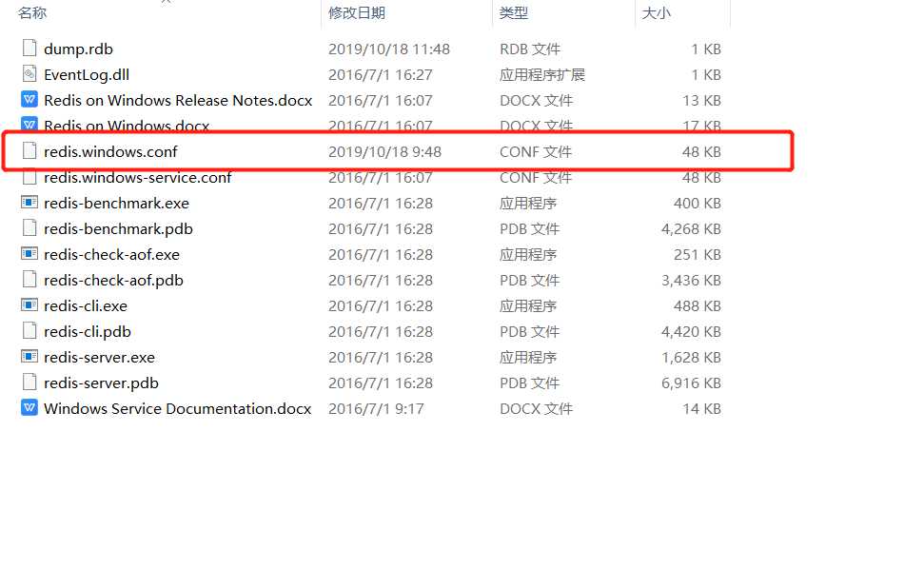Image resolution: width=924 pixels, height=569 pixels.
Task: Click the redis-check-aof.pdb file icon
Action: (x=29, y=280)
